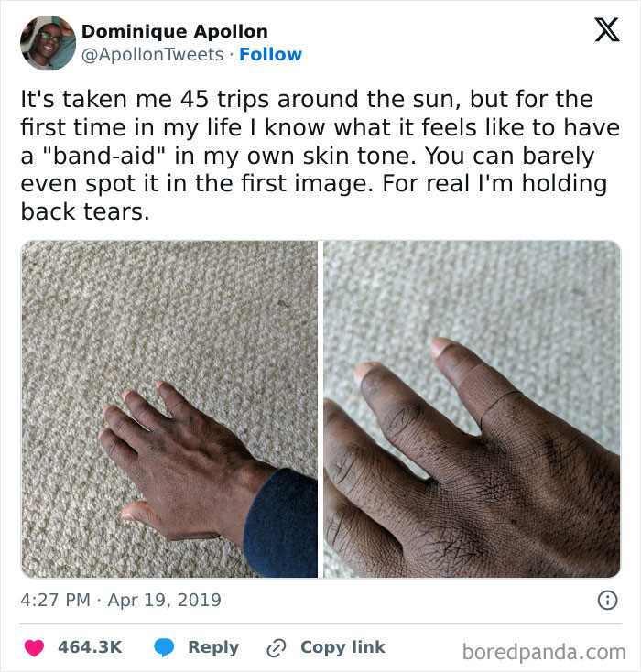
Task: Open the tweet info circle icon
Action: tap(607, 600)
